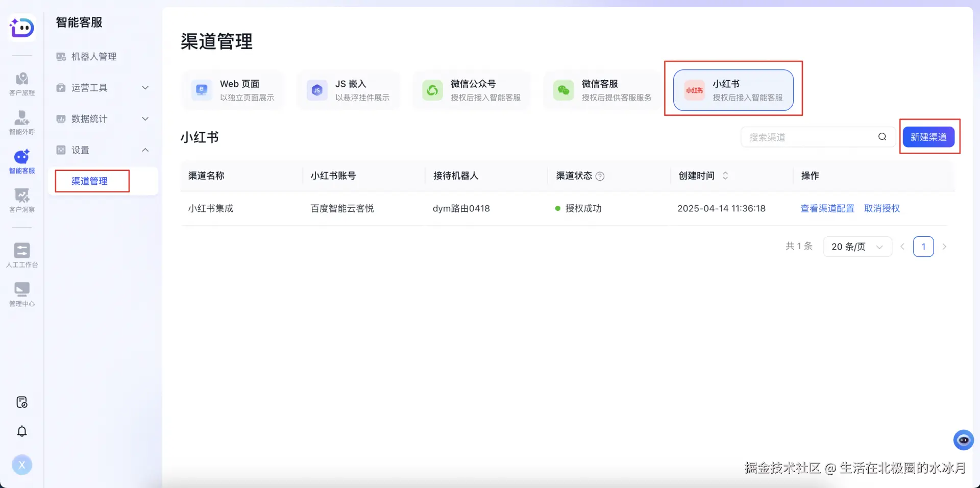This screenshot has height=488, width=980.
Task: Open the 20 条/页 page size dropdown
Action: 857,247
